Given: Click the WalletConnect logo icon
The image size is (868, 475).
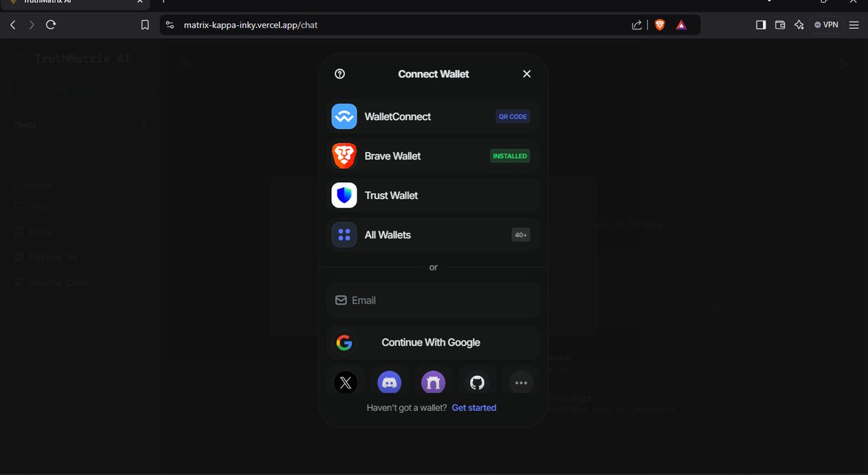Looking at the screenshot, I should point(344,116).
